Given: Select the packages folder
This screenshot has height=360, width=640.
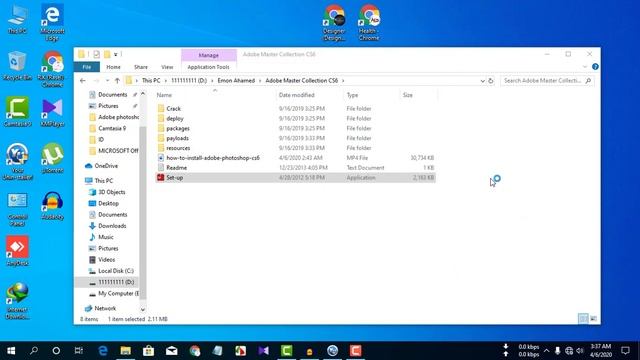Looking at the screenshot, I should coord(178,128).
